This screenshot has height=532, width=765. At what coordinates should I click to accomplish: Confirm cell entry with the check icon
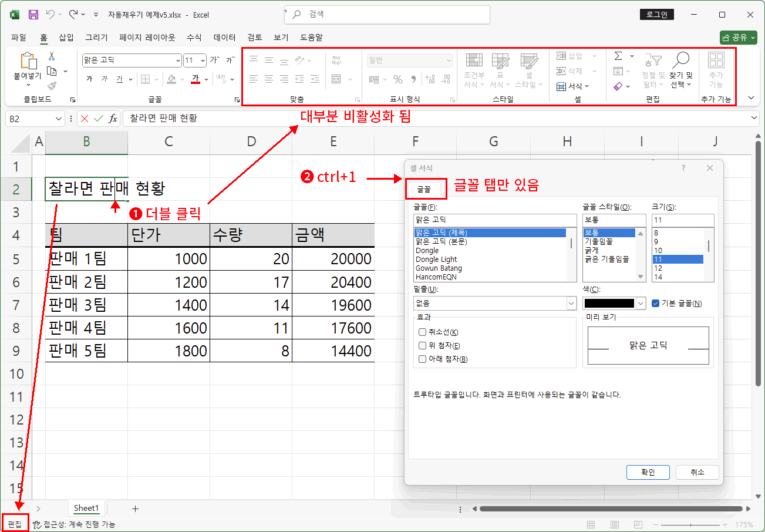98,118
